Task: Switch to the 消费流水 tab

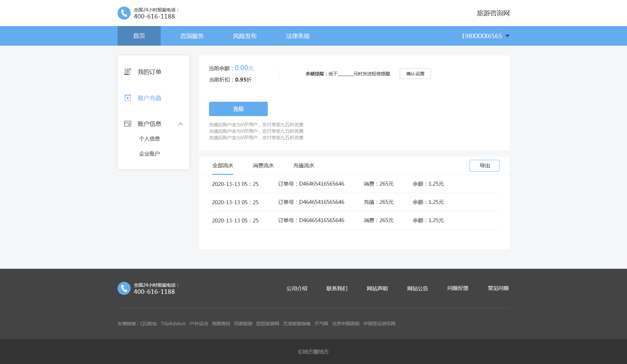Action: tap(263, 166)
